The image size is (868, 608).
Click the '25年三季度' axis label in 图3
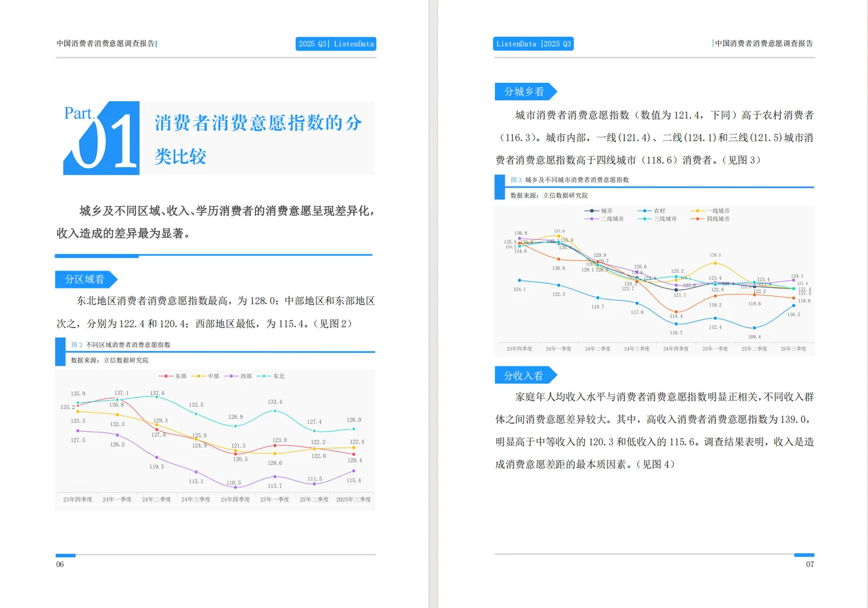click(x=793, y=348)
